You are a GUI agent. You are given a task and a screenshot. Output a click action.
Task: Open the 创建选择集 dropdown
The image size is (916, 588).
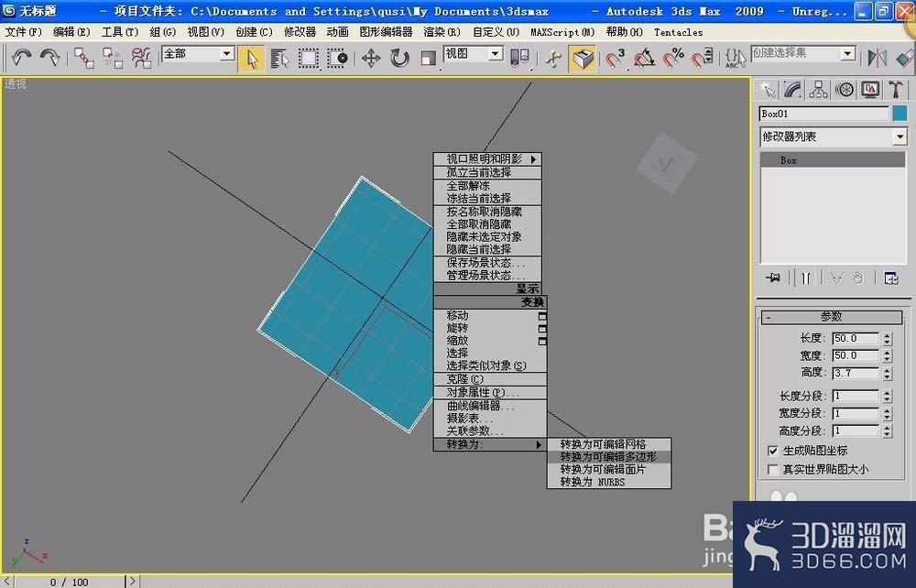pos(847,54)
